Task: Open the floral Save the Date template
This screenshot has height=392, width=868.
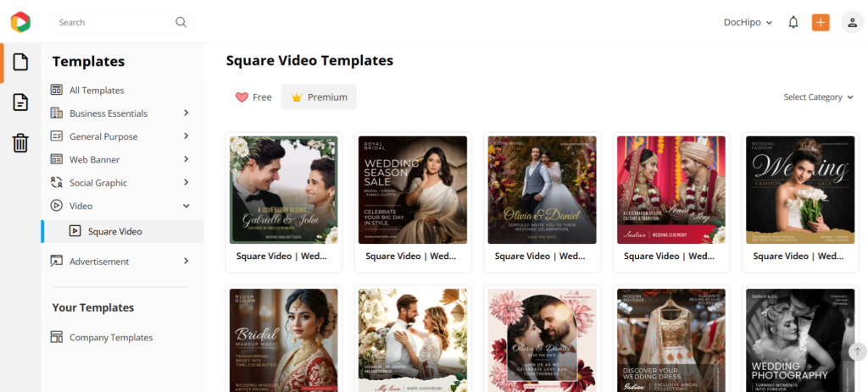Action: [542, 339]
